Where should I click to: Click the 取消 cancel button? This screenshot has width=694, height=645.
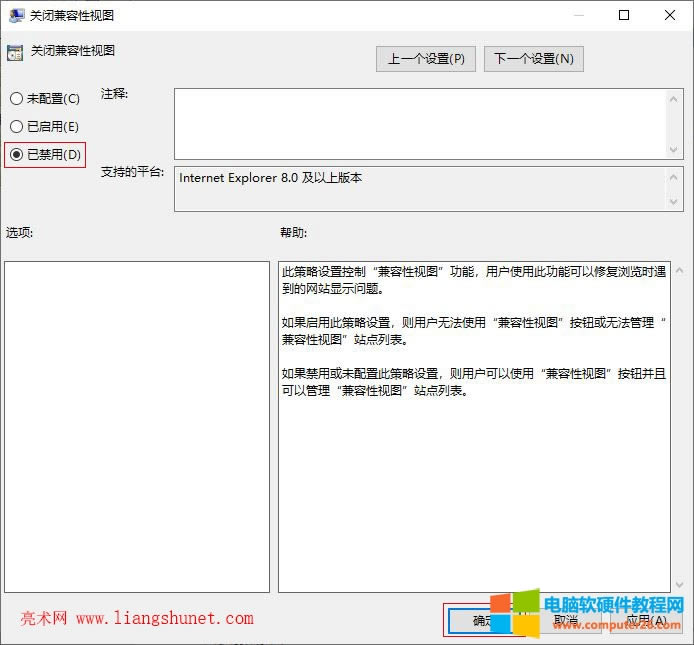(566, 621)
